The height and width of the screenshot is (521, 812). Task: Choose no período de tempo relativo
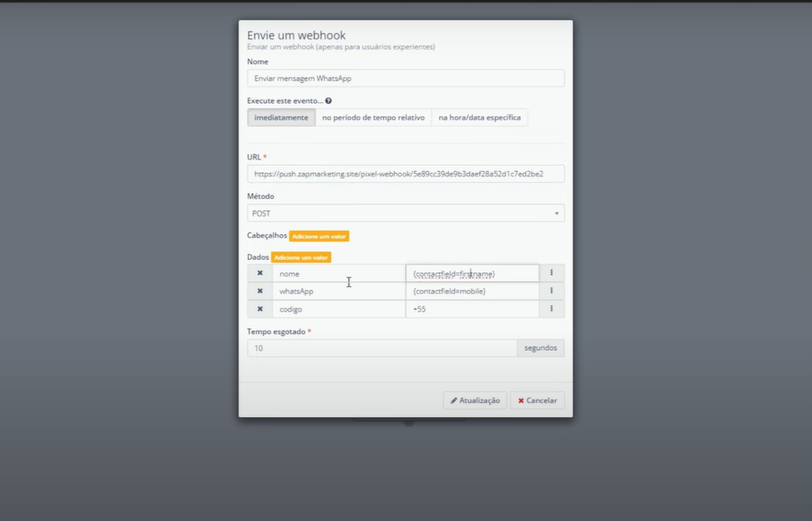[374, 118]
